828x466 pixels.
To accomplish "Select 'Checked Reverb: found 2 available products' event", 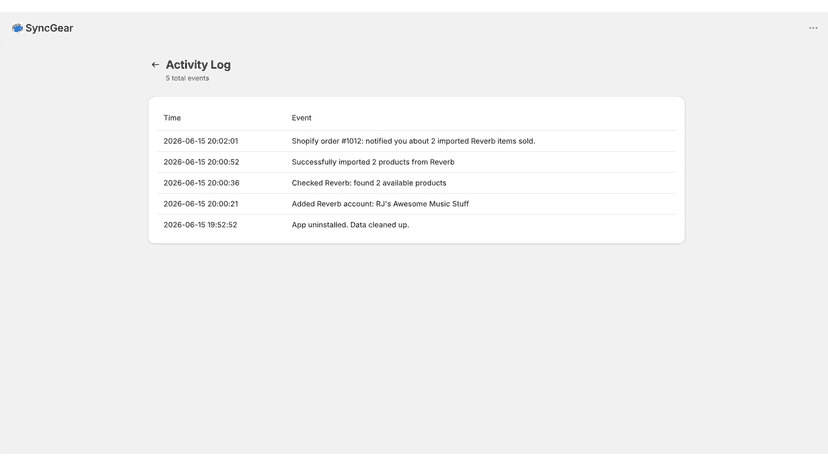I will [x=369, y=183].
